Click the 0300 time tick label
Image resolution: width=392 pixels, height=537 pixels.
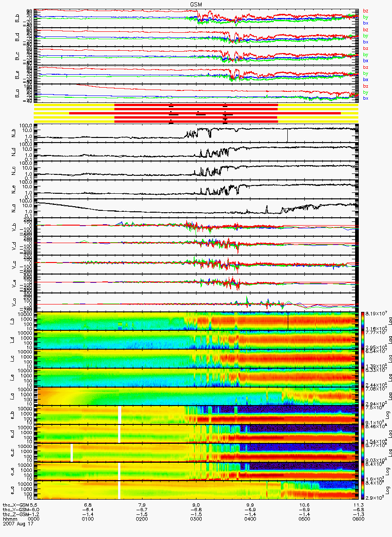[x=196, y=519]
